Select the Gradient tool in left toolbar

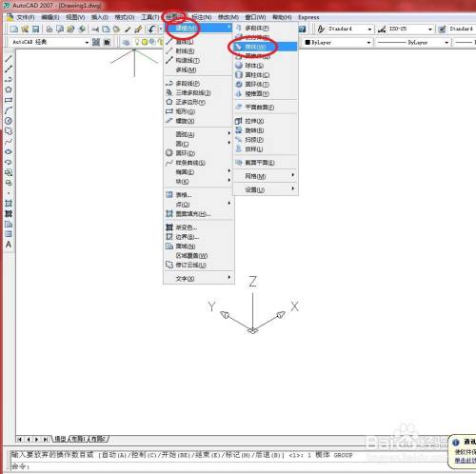click(x=9, y=214)
